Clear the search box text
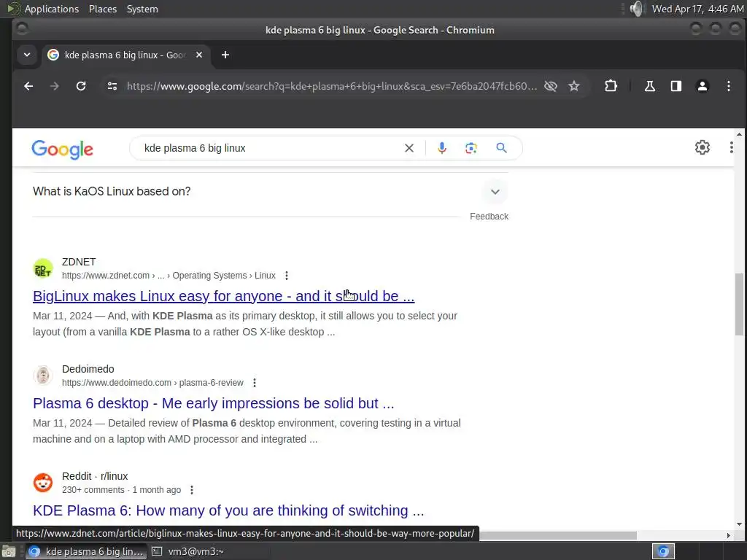Image resolution: width=747 pixels, height=560 pixels. (x=409, y=148)
